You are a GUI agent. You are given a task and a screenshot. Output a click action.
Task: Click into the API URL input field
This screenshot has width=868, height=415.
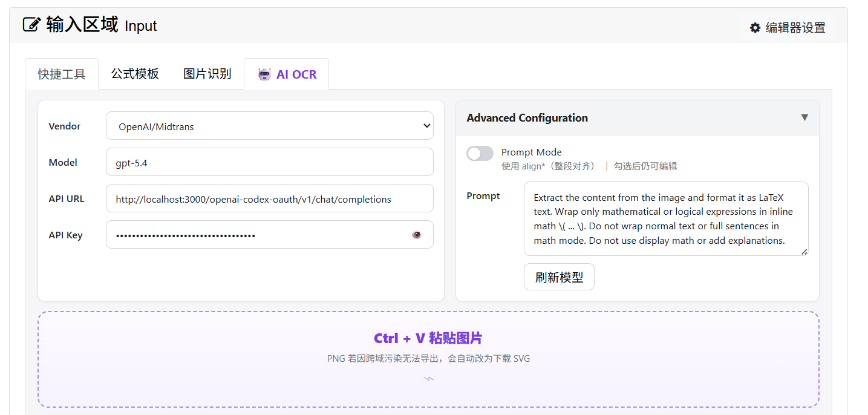269,198
